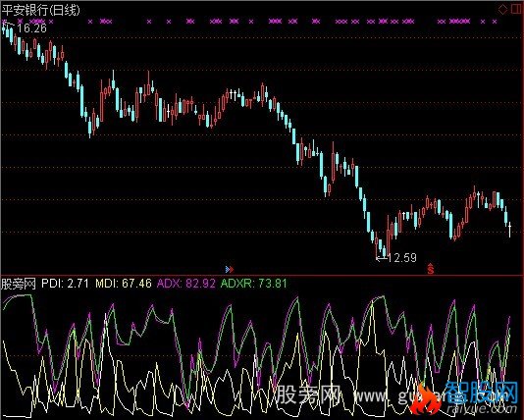Click the 12.59 low price label
524x420 pixels.
pyautogui.click(x=402, y=258)
